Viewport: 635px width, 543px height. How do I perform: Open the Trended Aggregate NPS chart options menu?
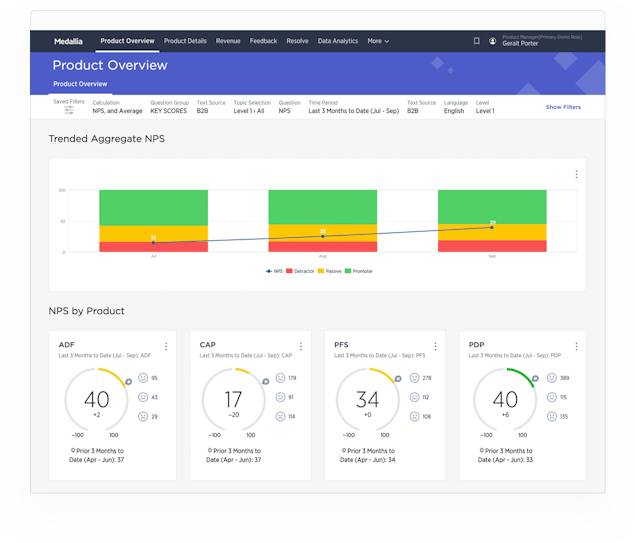[x=576, y=174]
